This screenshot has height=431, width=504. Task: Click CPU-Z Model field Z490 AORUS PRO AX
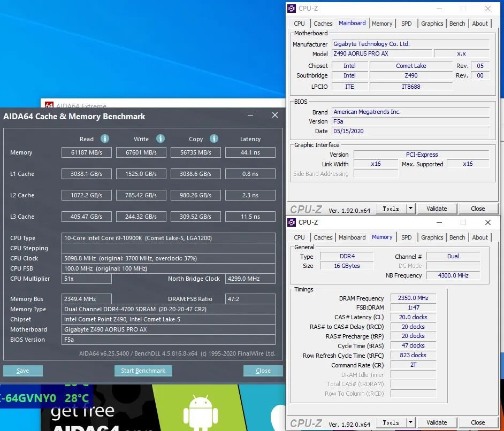pyautogui.click(x=382, y=53)
